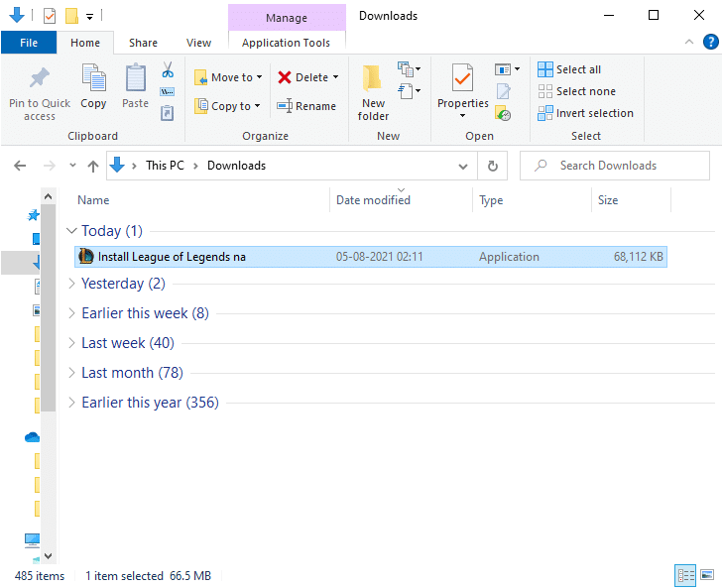The height and width of the screenshot is (588, 723).
Task: Create a New folder from ribbon
Action: tap(373, 89)
